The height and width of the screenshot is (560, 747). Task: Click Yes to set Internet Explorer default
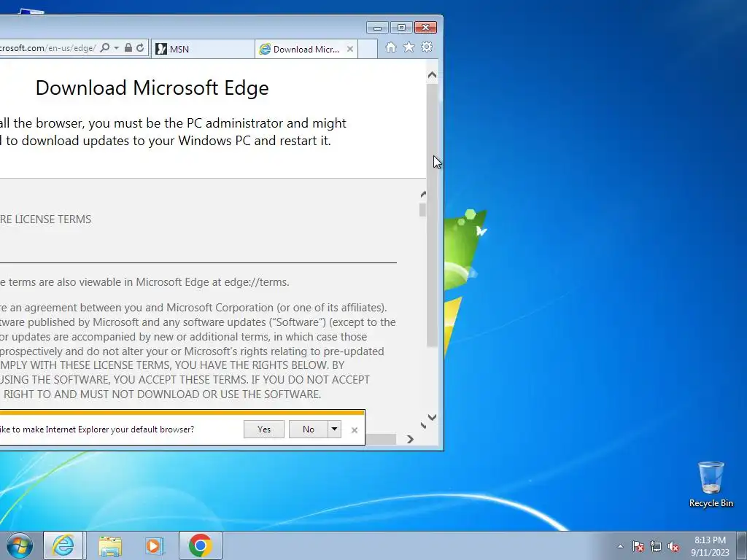tap(264, 429)
